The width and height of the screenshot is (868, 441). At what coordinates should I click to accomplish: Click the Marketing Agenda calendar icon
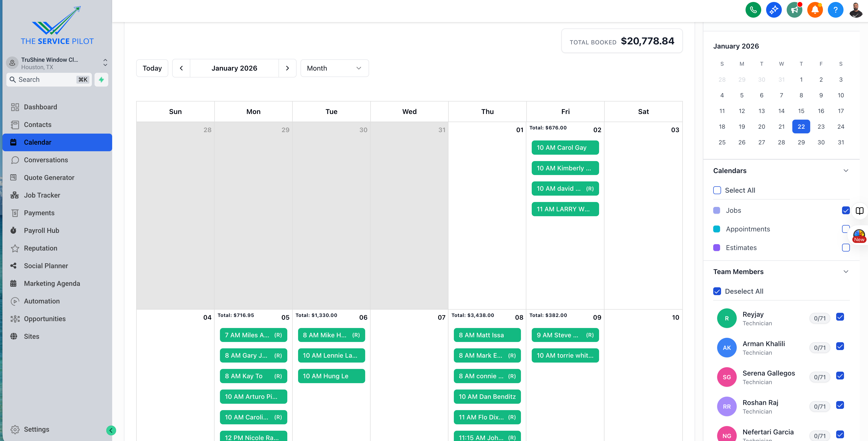point(13,284)
